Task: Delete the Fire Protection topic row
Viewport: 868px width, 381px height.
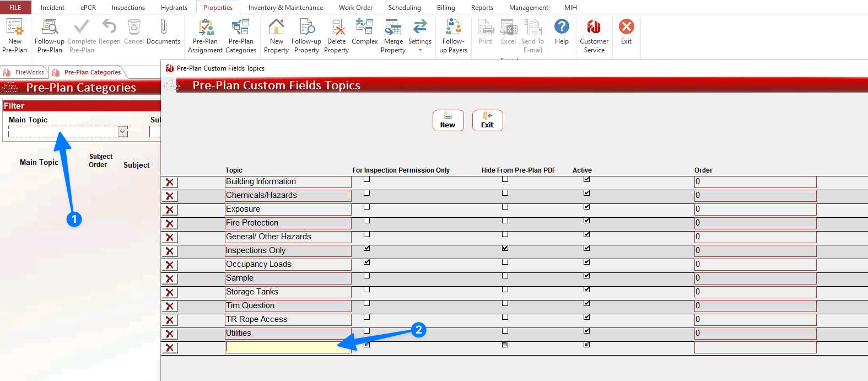Action: pos(170,224)
